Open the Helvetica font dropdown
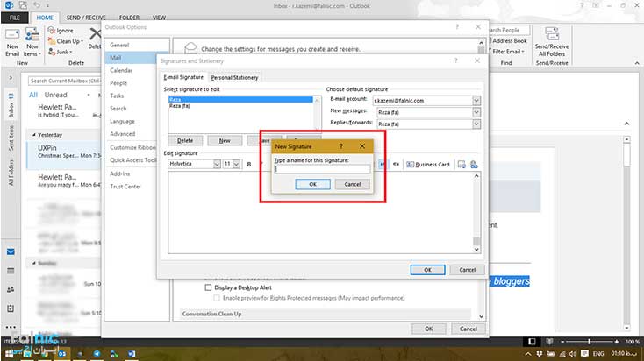 coord(216,164)
